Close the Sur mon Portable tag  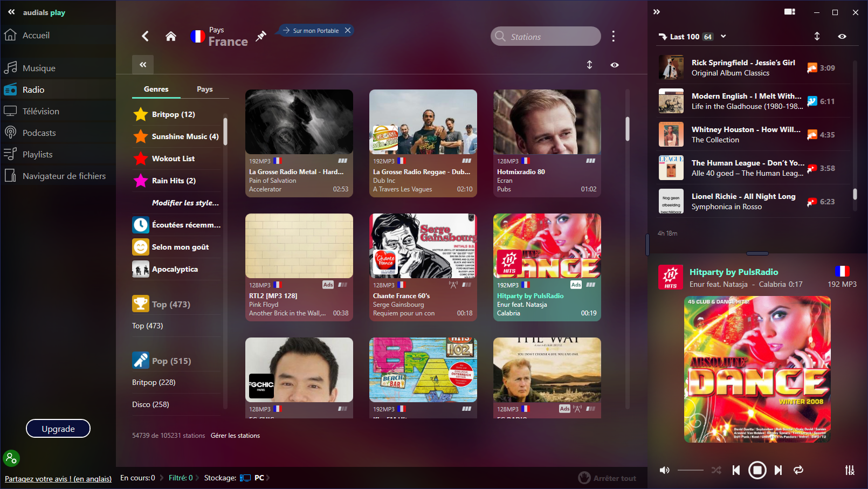[348, 30]
